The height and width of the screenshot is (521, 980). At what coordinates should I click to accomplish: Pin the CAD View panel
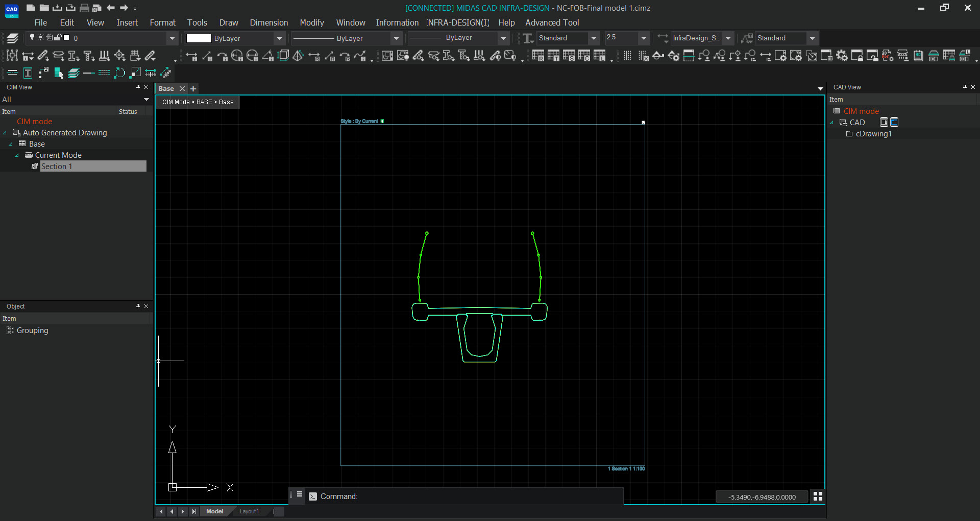pos(965,87)
